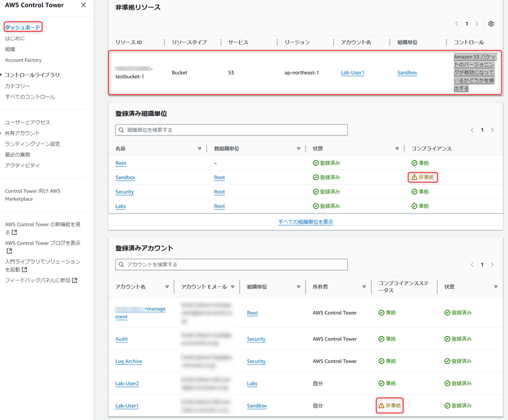Open Sandbox OU in noncompliant resources row
The image size is (508, 420).
(x=407, y=72)
